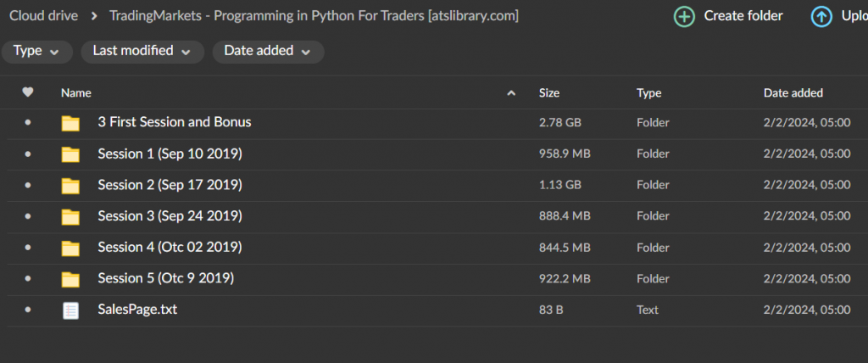Toggle favourite dot for Session 3 row
This screenshot has width=868, height=363.
28,216
